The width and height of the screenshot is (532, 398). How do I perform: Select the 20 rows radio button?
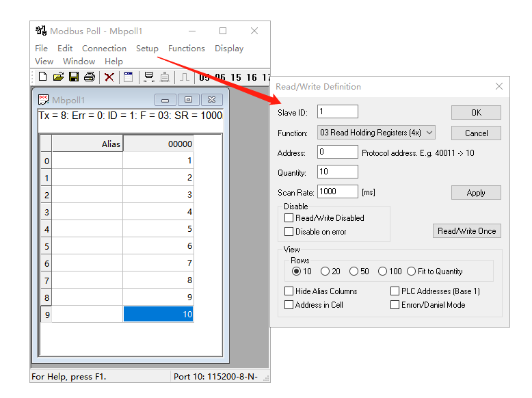pyautogui.click(x=325, y=271)
